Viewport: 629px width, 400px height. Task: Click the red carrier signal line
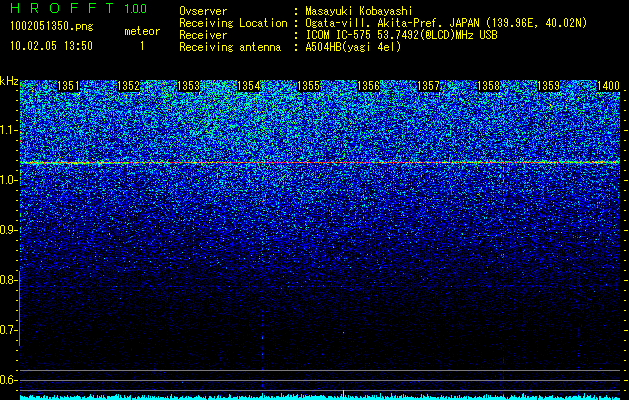(320, 162)
